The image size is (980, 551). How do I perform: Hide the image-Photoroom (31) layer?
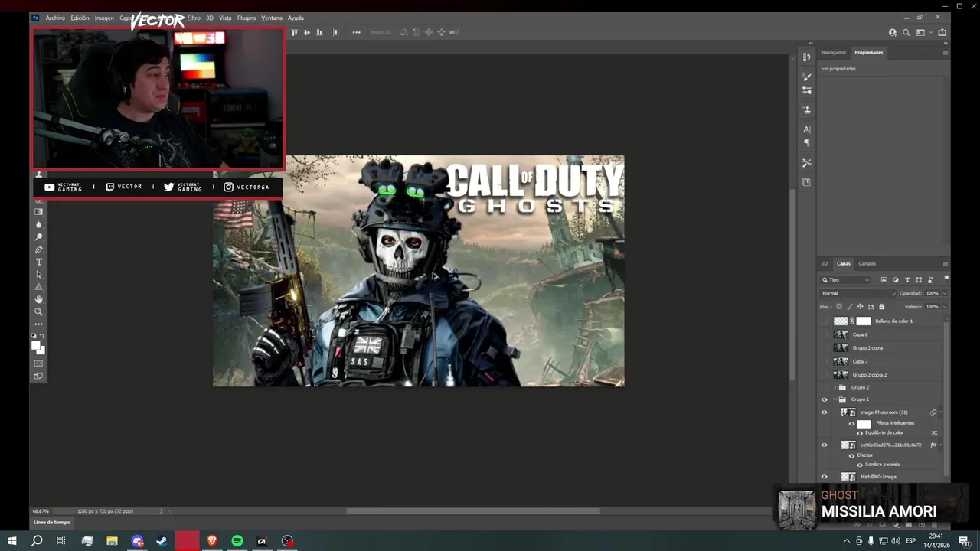[825, 412]
